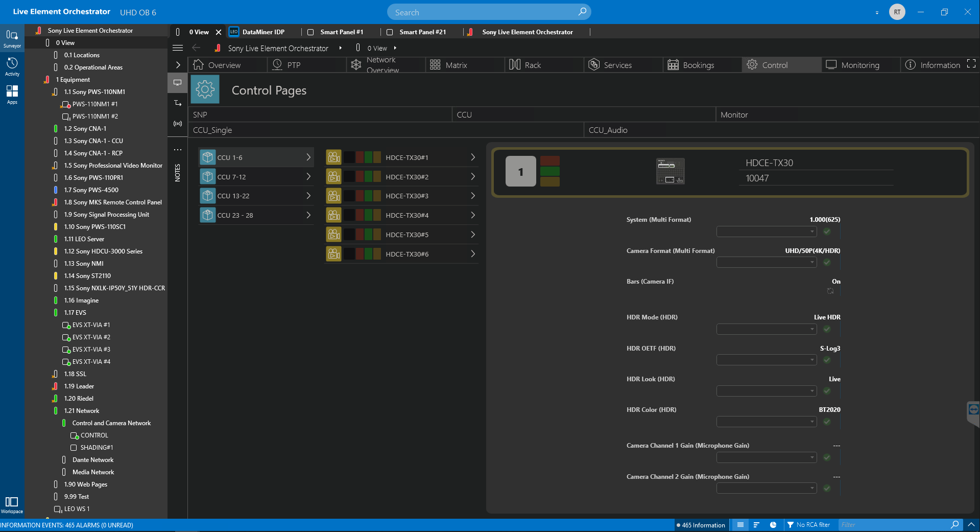
Task: Switch alarm console to list view icon
Action: click(x=740, y=525)
